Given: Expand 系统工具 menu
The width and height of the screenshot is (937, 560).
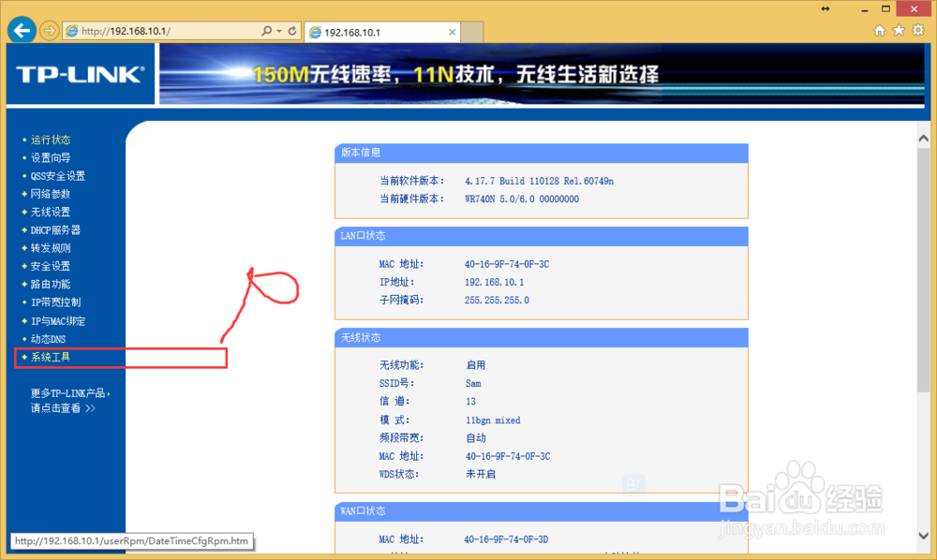Looking at the screenshot, I should pyautogui.click(x=51, y=357).
